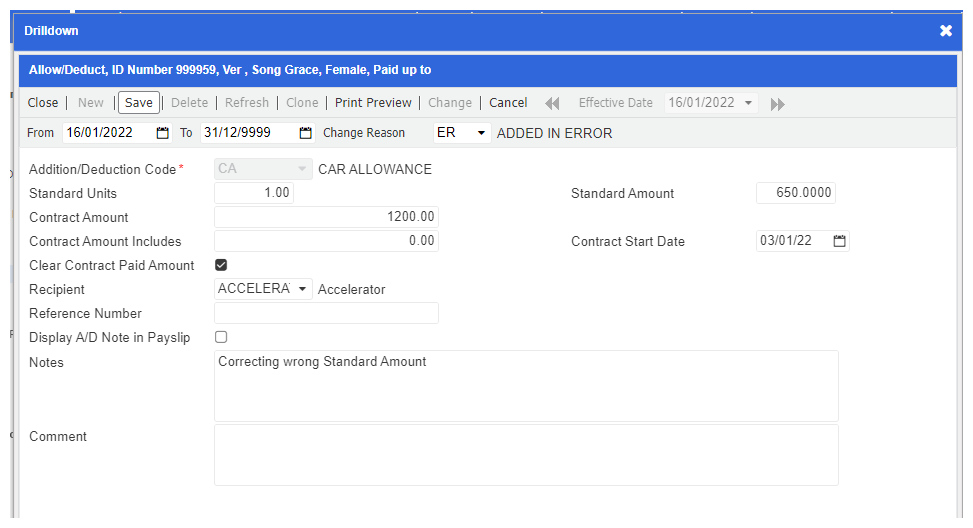973x528 pixels.
Task: Uncheck Clear Contract Paid Amount checkbox
Action: click(x=221, y=265)
